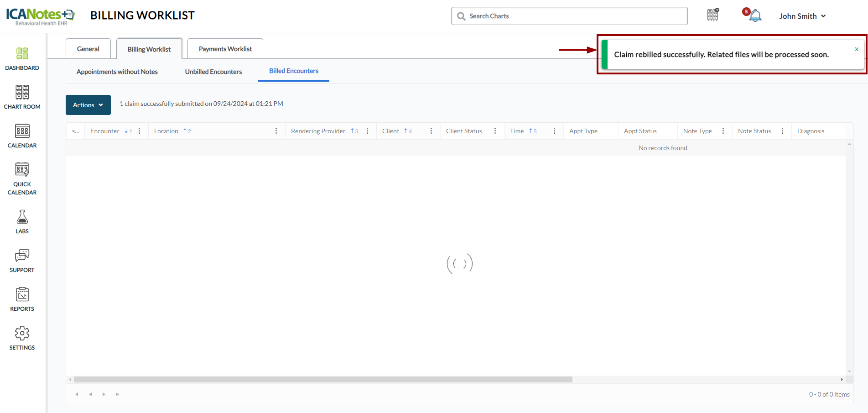Open the Support chat icon
The image size is (868, 413).
(x=22, y=261)
